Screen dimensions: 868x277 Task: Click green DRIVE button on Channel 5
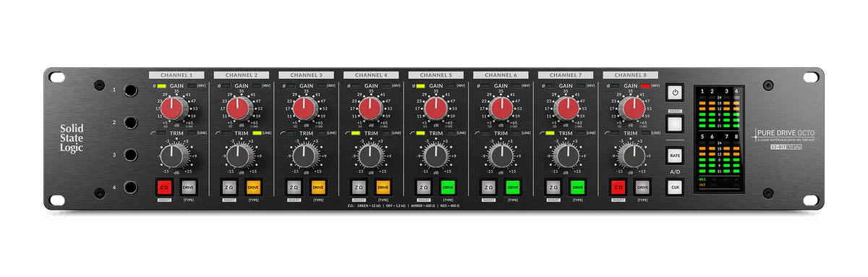(x=448, y=187)
